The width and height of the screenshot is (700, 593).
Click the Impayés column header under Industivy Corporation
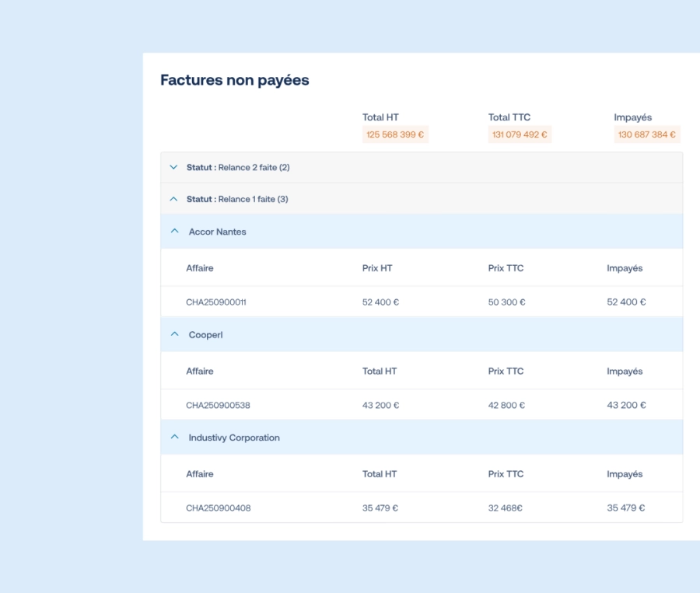(x=625, y=474)
